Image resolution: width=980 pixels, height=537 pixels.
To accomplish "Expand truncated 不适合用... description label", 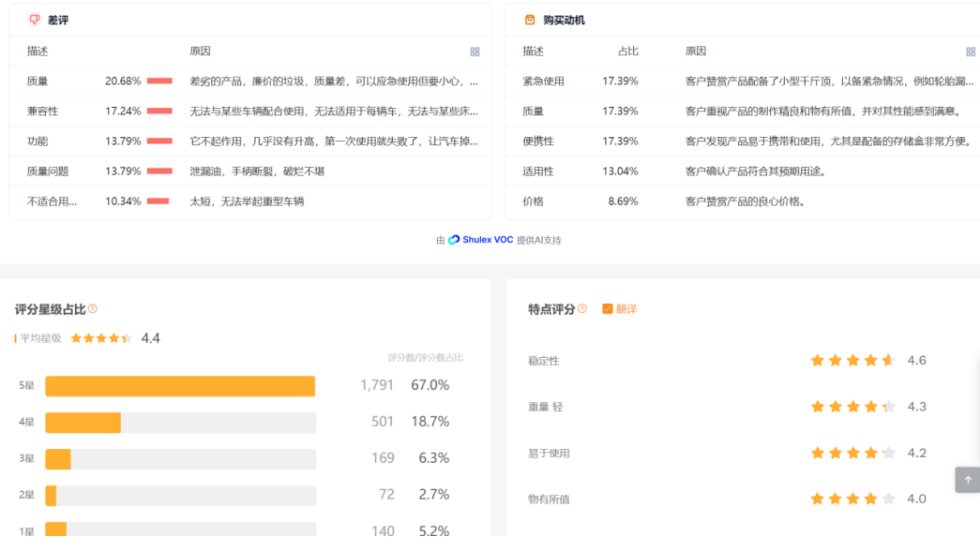I will (52, 201).
